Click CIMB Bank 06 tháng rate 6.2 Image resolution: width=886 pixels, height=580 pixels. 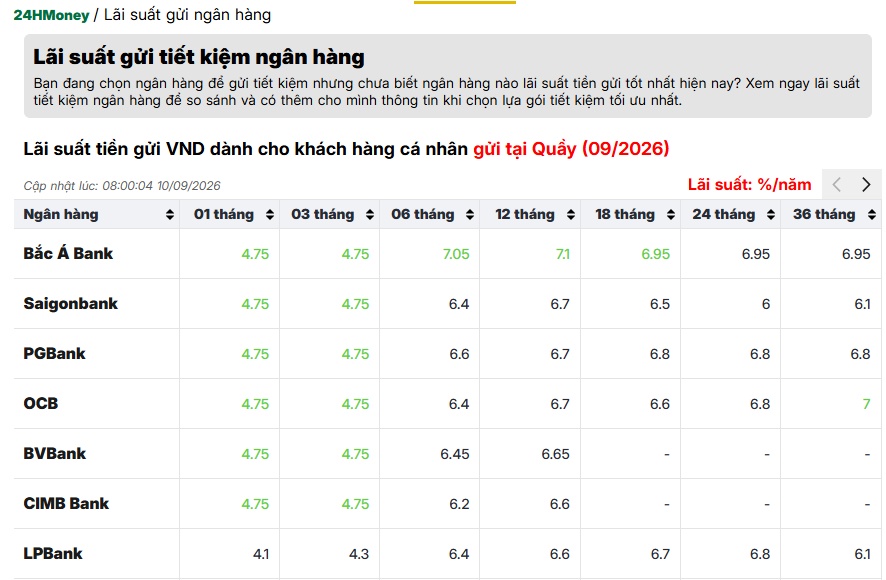tap(459, 504)
